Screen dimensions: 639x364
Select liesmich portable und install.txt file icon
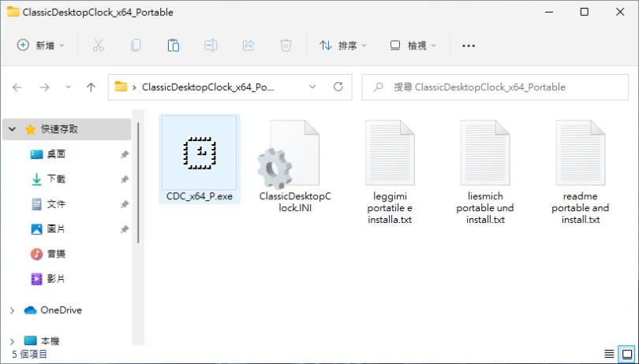click(485, 153)
